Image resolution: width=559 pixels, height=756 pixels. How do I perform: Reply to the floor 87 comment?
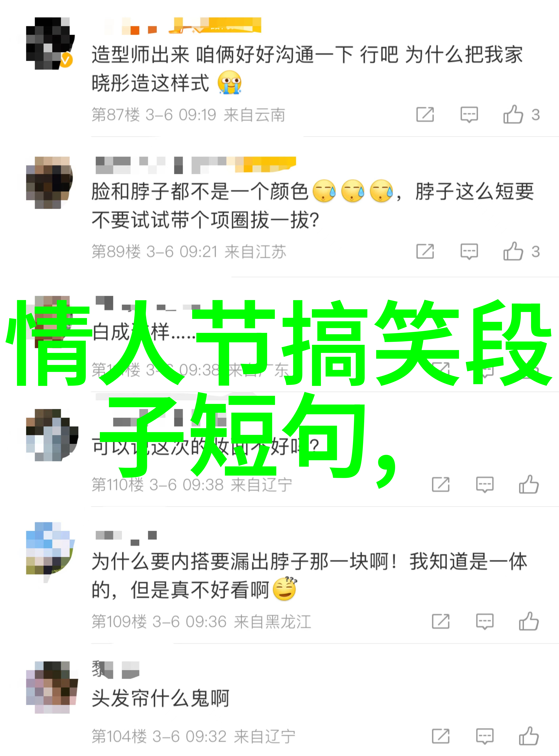coord(469,114)
